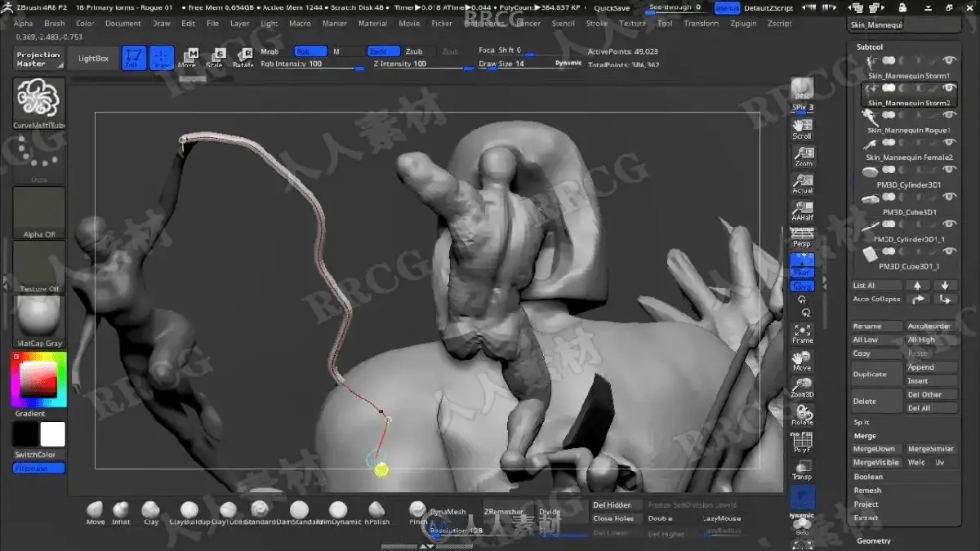Click the AAHalf icon
Image resolution: width=980 pixels, height=551 pixels.
803,211
